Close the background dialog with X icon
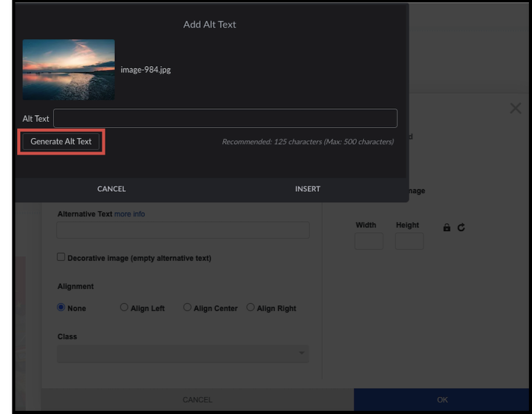532x414 pixels. (x=516, y=108)
